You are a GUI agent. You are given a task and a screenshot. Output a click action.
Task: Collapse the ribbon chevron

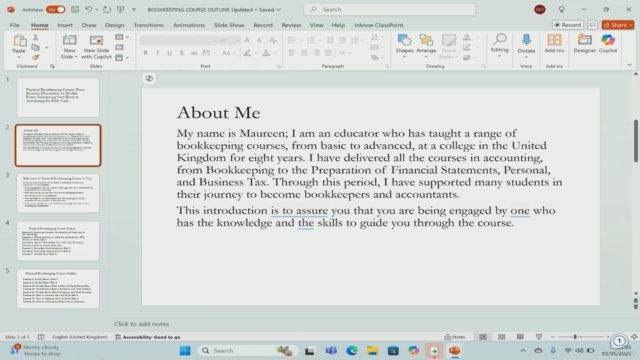[629, 65]
